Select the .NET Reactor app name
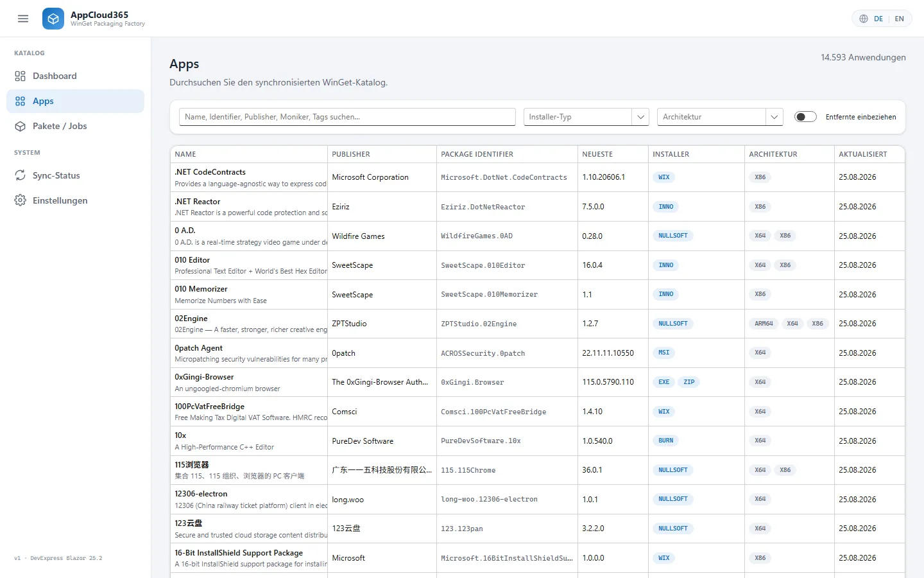Viewport: 924px width, 578px height. click(198, 202)
